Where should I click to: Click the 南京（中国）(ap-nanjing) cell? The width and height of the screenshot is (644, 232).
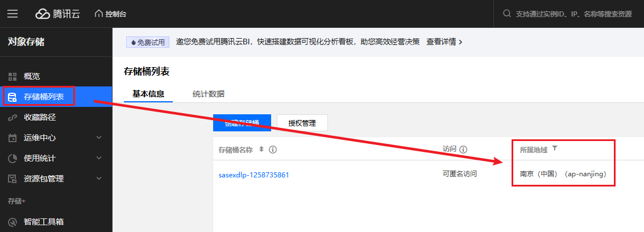click(563, 174)
